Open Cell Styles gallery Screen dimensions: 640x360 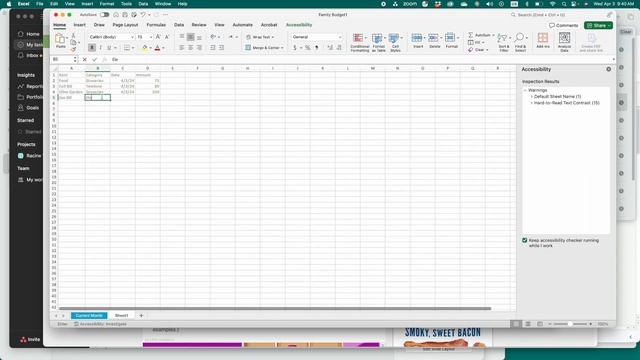tap(395, 42)
